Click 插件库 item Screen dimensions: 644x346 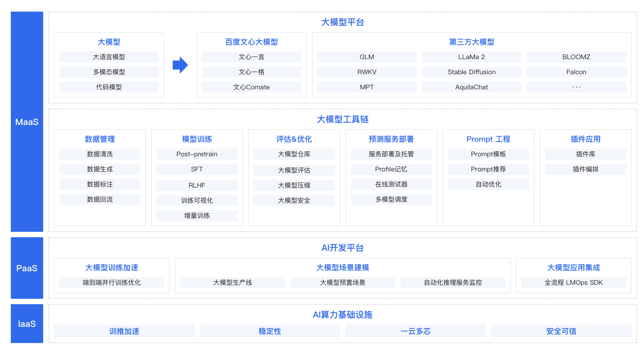(586, 154)
